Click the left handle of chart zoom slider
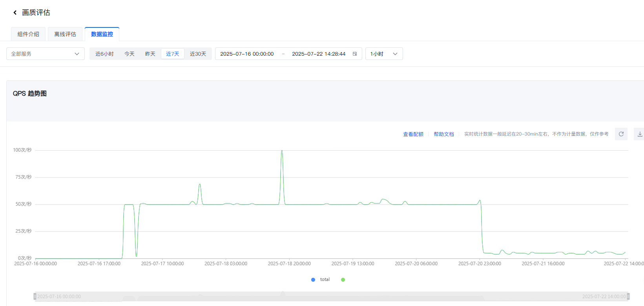The height and width of the screenshot is (306, 644). pyautogui.click(x=35, y=297)
